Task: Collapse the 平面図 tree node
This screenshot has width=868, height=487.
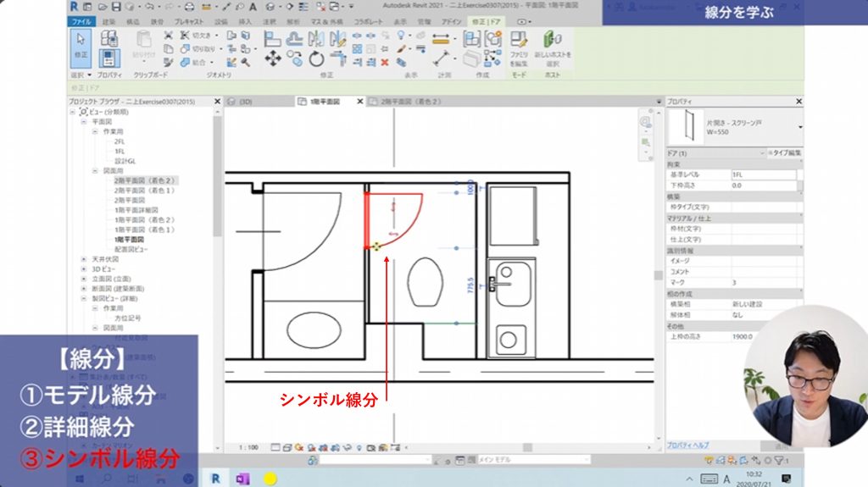Action: coord(84,122)
